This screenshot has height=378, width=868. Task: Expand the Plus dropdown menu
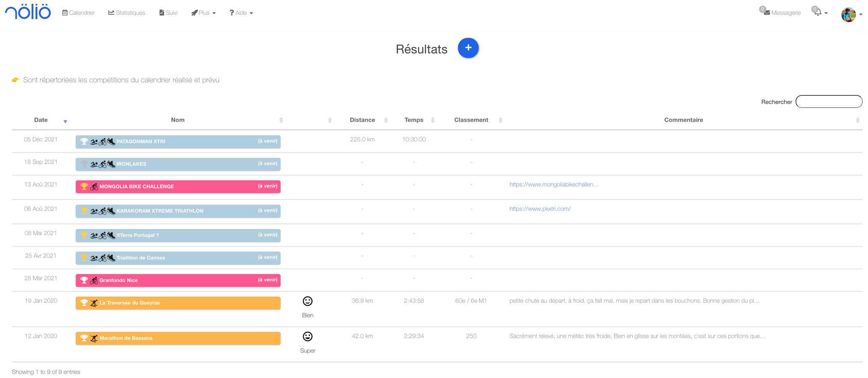(x=204, y=13)
